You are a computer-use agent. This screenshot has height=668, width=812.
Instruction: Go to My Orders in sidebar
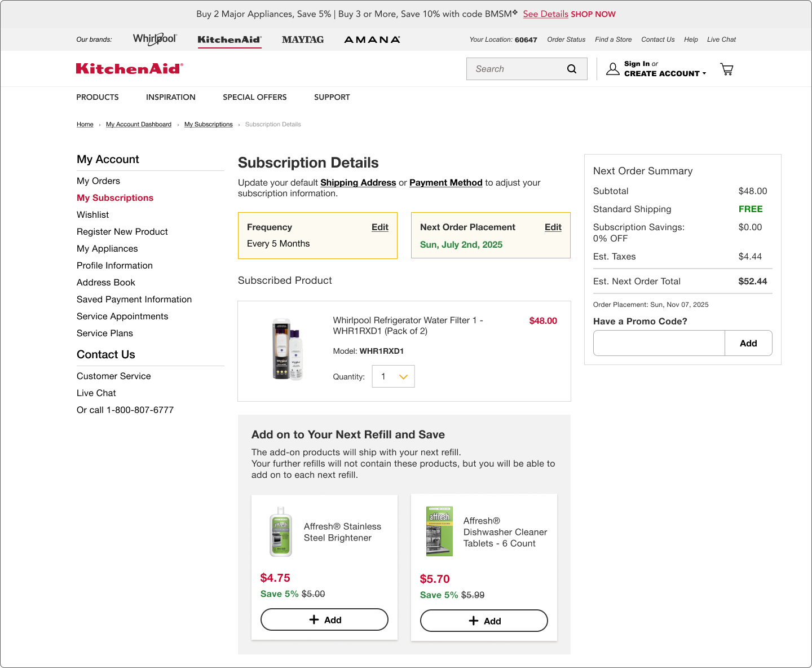[x=99, y=181]
